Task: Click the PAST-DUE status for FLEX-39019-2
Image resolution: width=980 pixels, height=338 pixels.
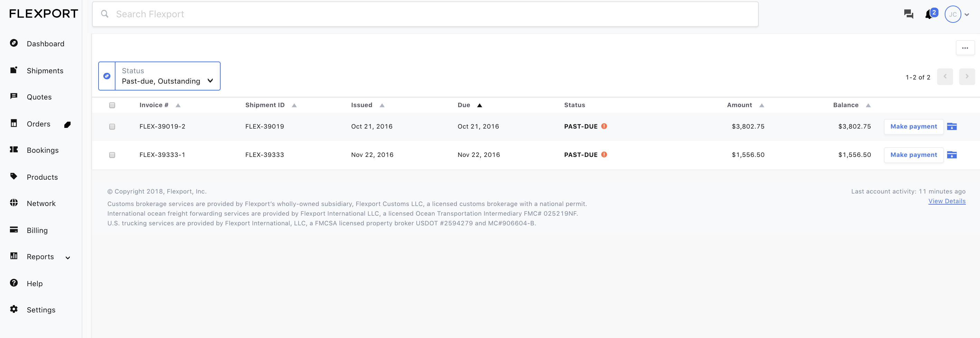Action: 581,126
